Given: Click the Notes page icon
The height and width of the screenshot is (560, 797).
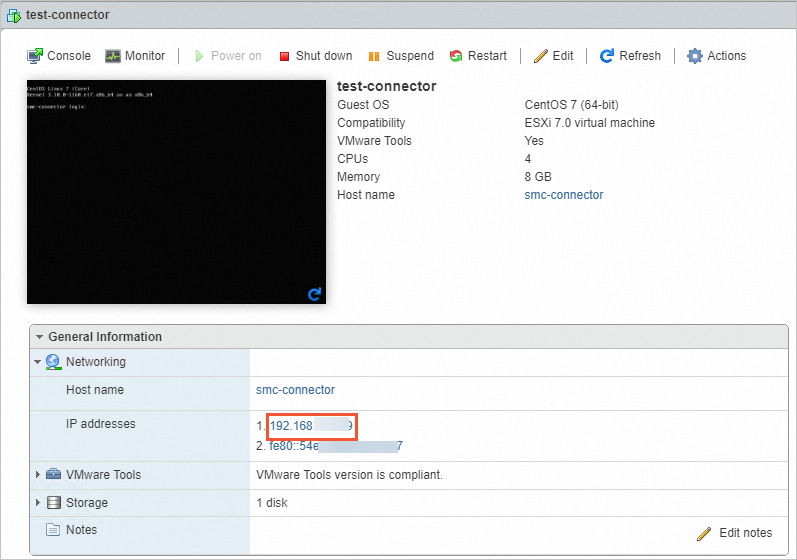Looking at the screenshot, I should [x=53, y=530].
